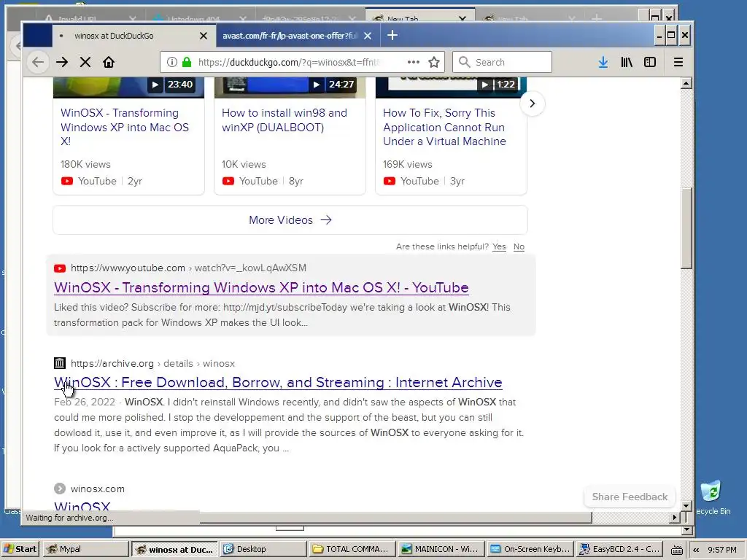Image resolution: width=747 pixels, height=560 pixels.
Task: Click the vertical scrollbar thumb
Action: tap(686, 228)
